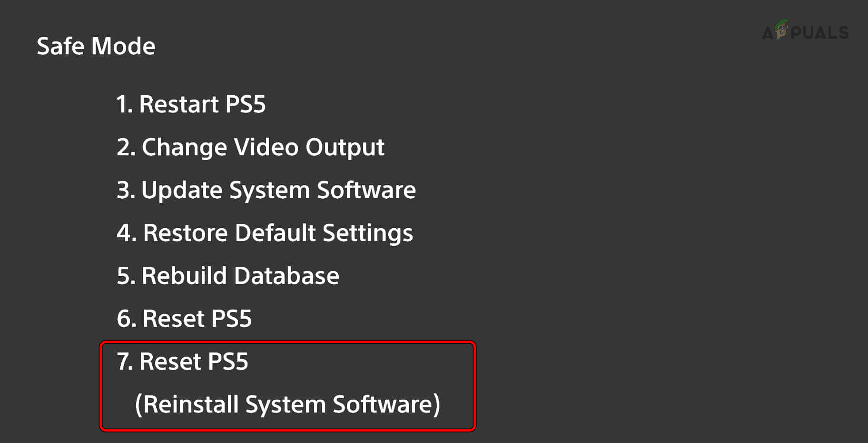Click the number 1 beside Restart PS5
Screen dimensions: 868x443
click(123, 104)
